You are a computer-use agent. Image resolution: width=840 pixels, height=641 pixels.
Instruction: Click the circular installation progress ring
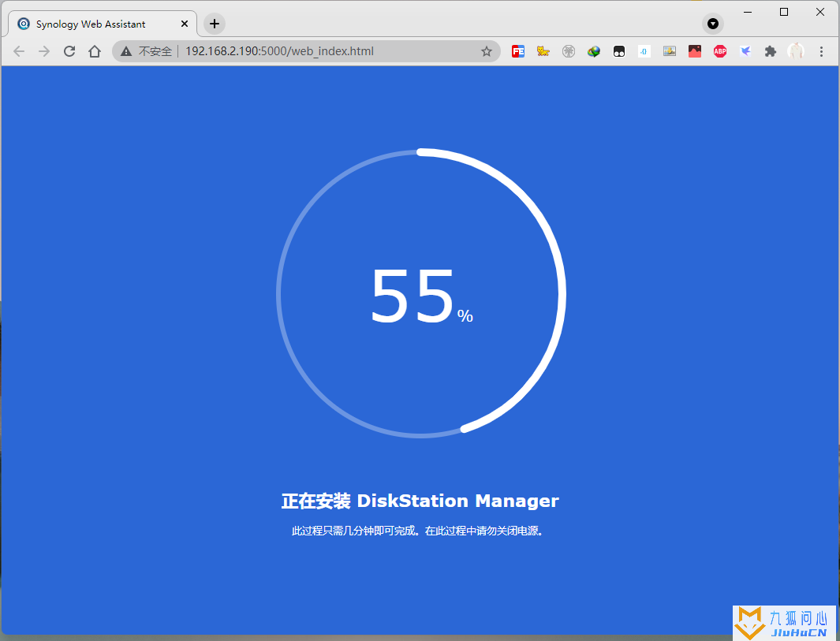pos(421,293)
